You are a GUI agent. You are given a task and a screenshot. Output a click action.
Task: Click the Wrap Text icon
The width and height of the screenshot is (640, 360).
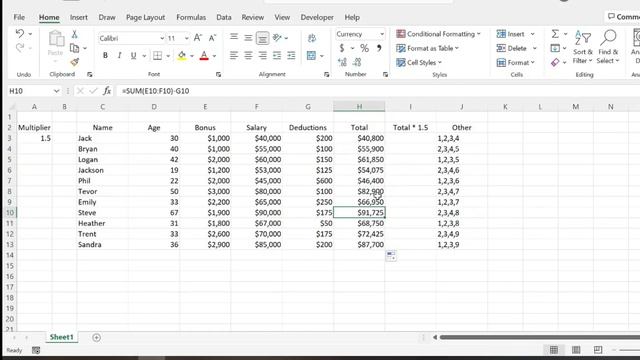click(312, 38)
